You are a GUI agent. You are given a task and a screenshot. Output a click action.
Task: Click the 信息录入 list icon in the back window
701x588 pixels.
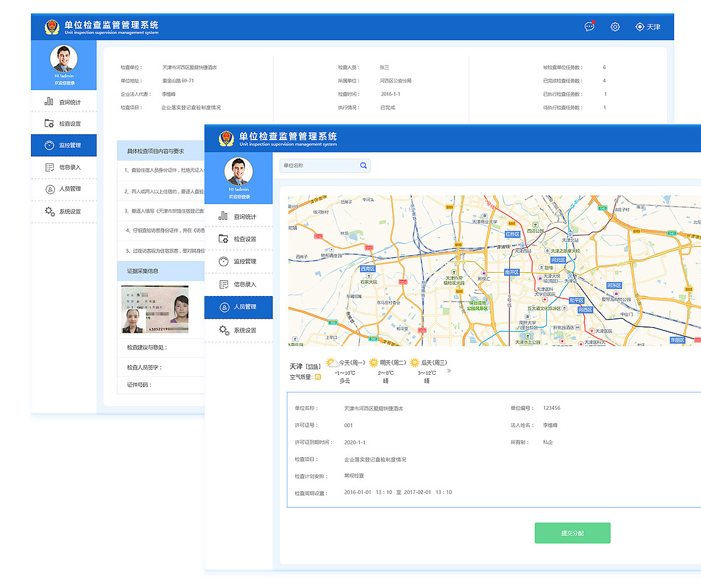tap(49, 167)
